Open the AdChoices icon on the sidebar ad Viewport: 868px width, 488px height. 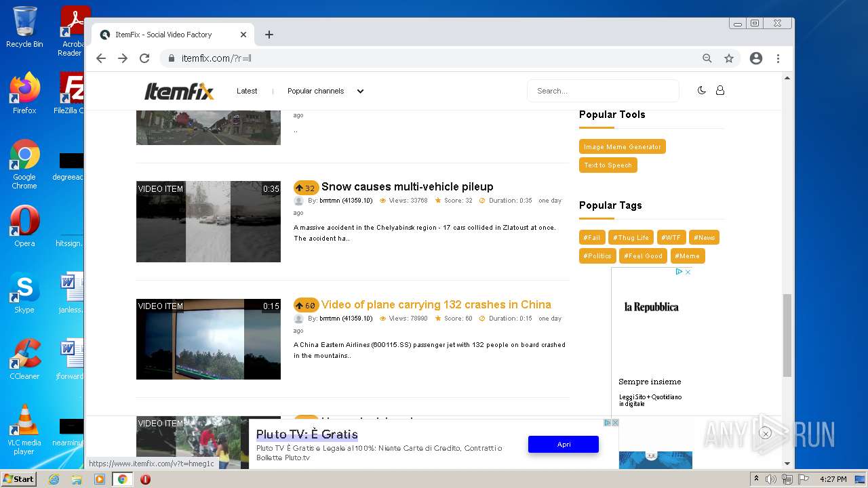pyautogui.click(x=679, y=272)
